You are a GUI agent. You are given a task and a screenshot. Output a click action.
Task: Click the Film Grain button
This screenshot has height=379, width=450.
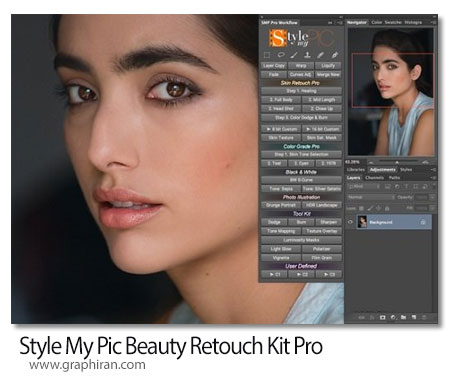[322, 258]
